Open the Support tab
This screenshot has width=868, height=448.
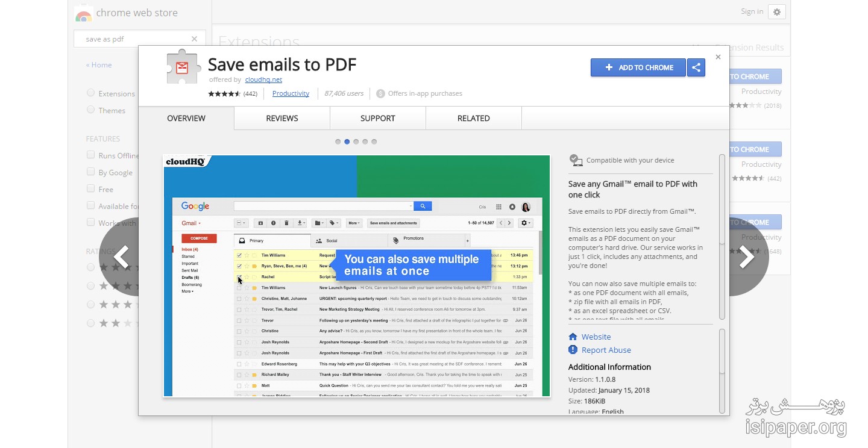tap(378, 118)
